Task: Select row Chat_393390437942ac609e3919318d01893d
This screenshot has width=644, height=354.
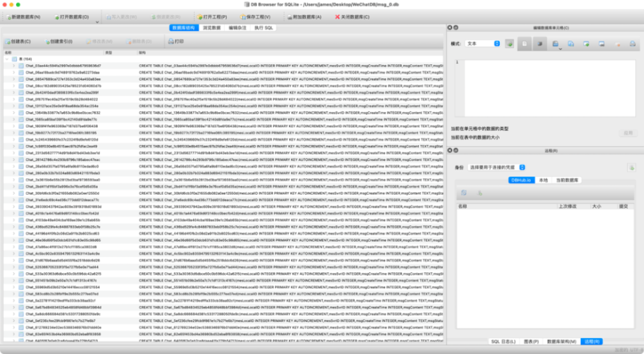Action: 223,207
